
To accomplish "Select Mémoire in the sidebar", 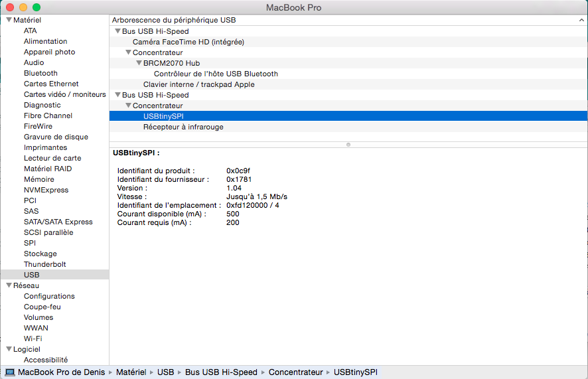I will pos(39,179).
